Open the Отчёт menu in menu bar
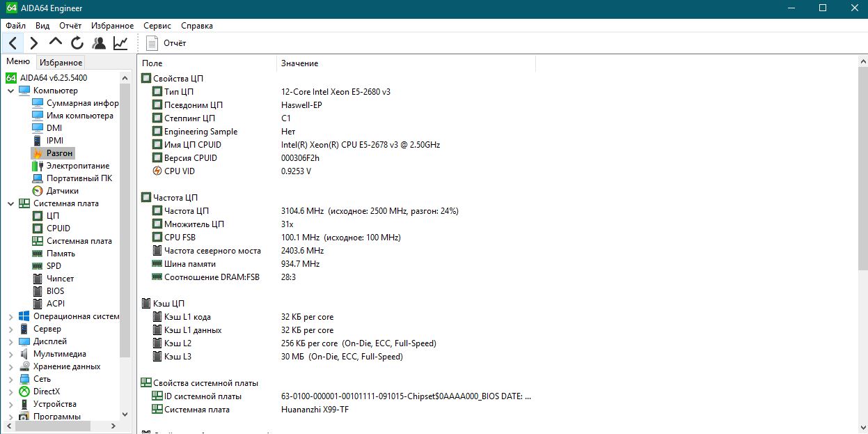Image resolution: width=868 pixels, height=434 pixels. coord(70,26)
